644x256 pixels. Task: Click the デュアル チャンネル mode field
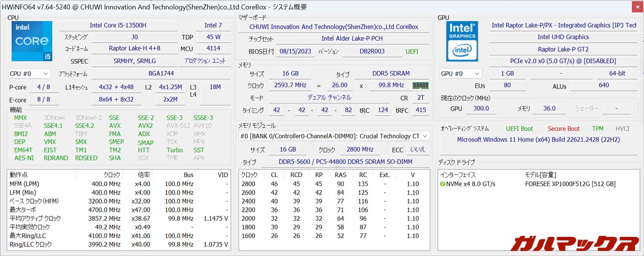pos(329,98)
